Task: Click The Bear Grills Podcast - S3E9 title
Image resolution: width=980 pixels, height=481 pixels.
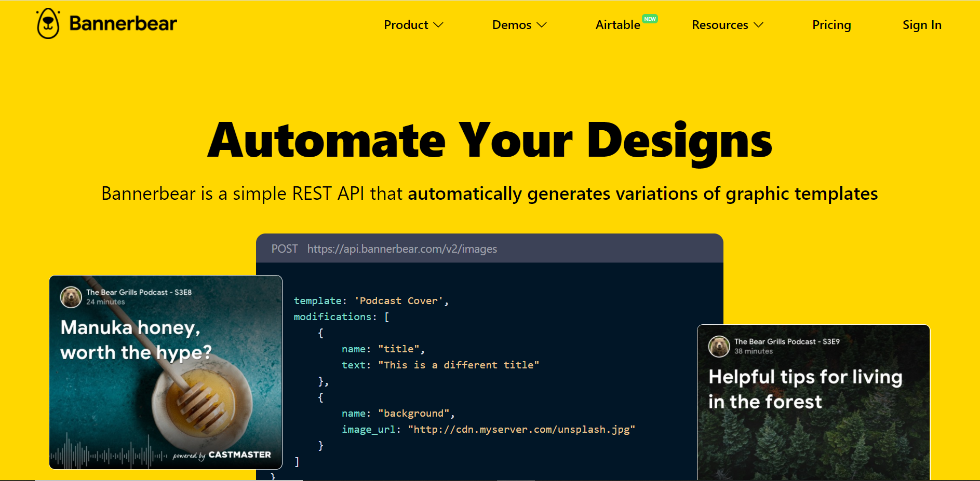Action: pyautogui.click(x=787, y=342)
